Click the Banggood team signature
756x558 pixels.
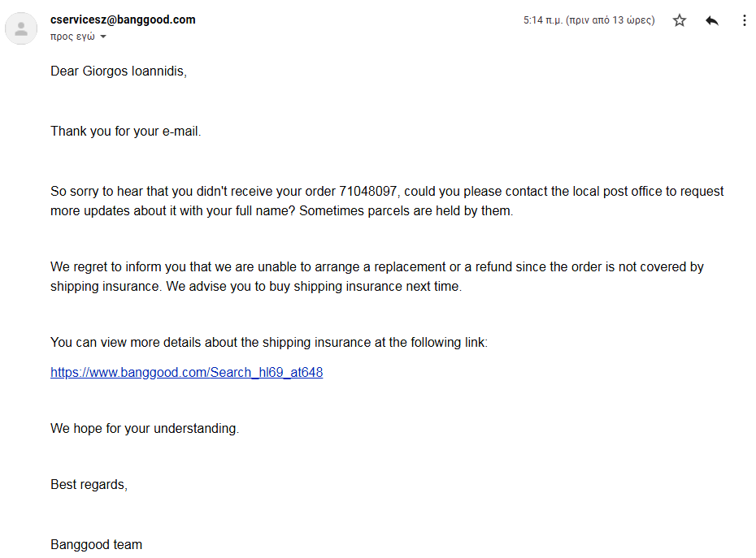pyautogui.click(x=96, y=545)
